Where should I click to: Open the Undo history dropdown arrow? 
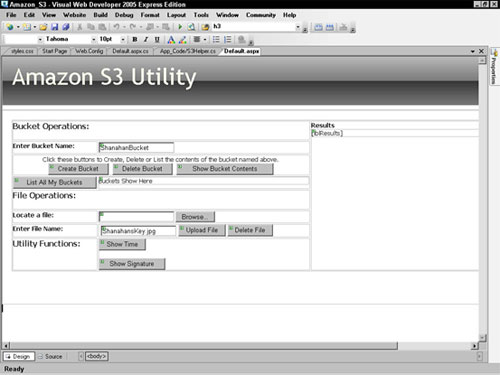(124, 27)
